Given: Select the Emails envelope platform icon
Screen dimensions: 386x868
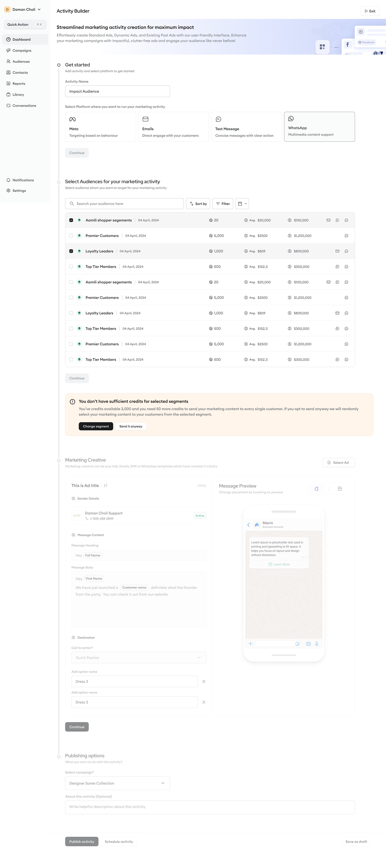Looking at the screenshot, I should [x=145, y=119].
